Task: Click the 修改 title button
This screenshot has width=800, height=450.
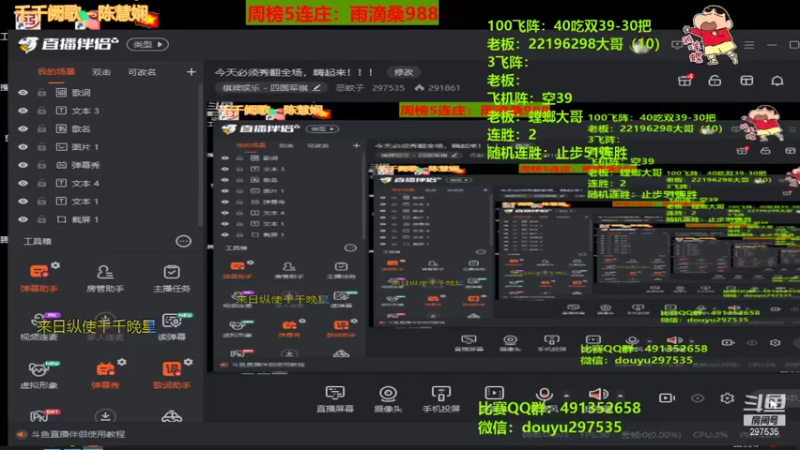Action: (404, 72)
